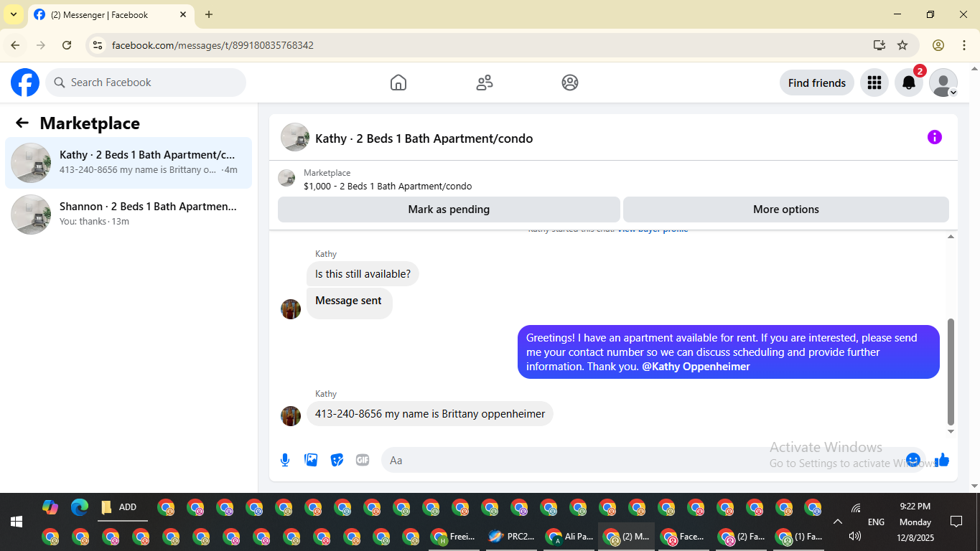Screen dimensions: 980x551
Task: Open conversation information icon
Action: (x=934, y=137)
